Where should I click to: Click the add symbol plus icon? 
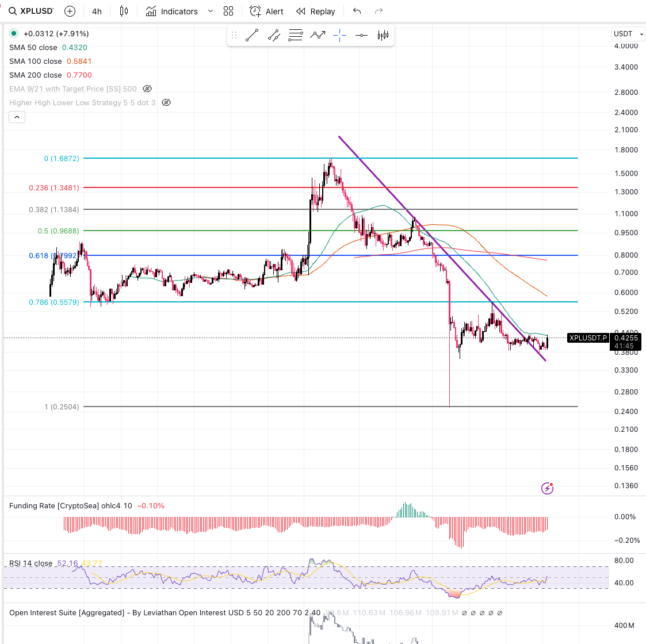(x=70, y=11)
